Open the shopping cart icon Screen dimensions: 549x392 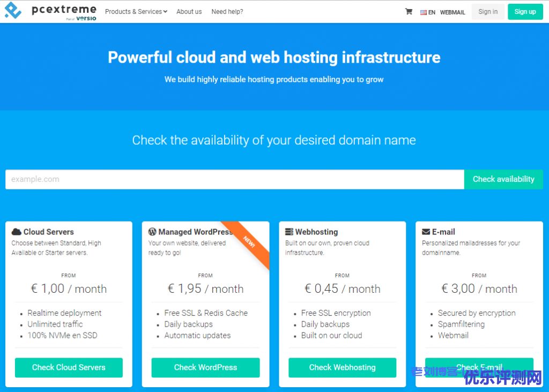point(409,12)
